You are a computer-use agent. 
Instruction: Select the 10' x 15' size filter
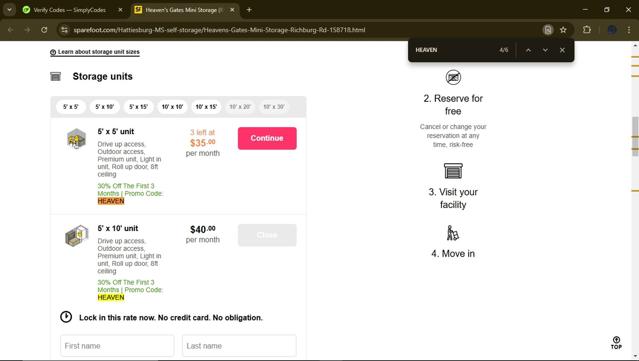(206, 107)
